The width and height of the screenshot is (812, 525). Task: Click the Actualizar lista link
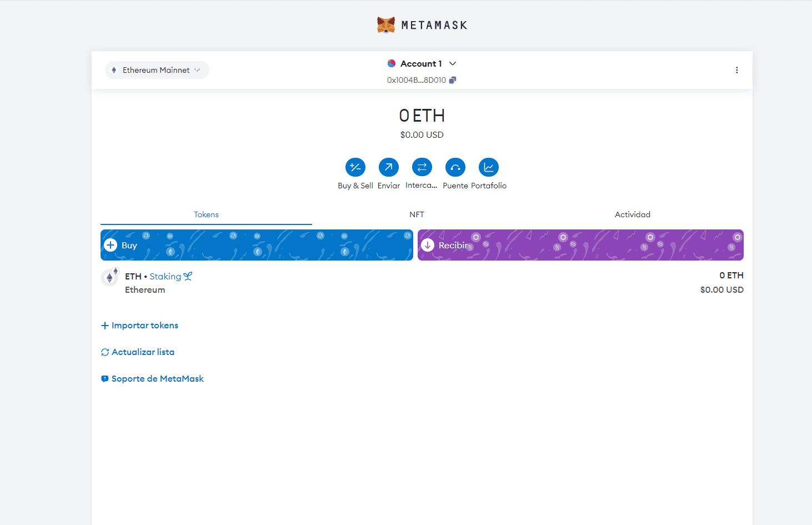pos(138,352)
